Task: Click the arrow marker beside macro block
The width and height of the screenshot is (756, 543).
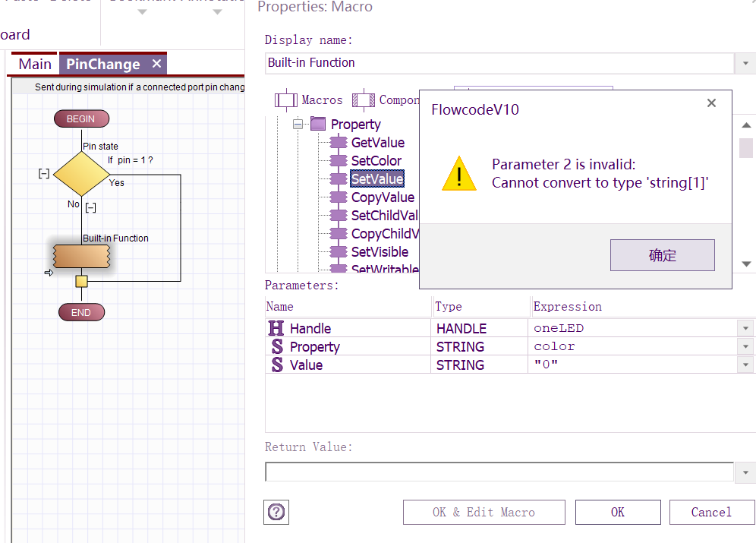Action: click(x=49, y=273)
